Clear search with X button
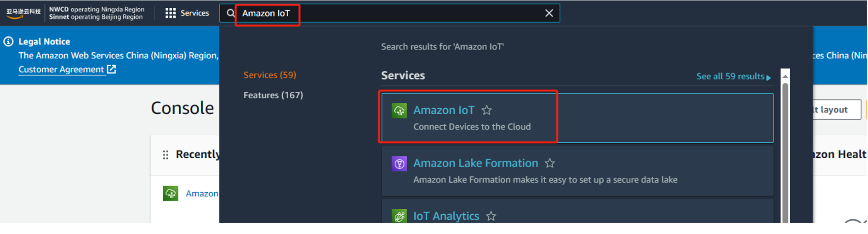 (549, 13)
